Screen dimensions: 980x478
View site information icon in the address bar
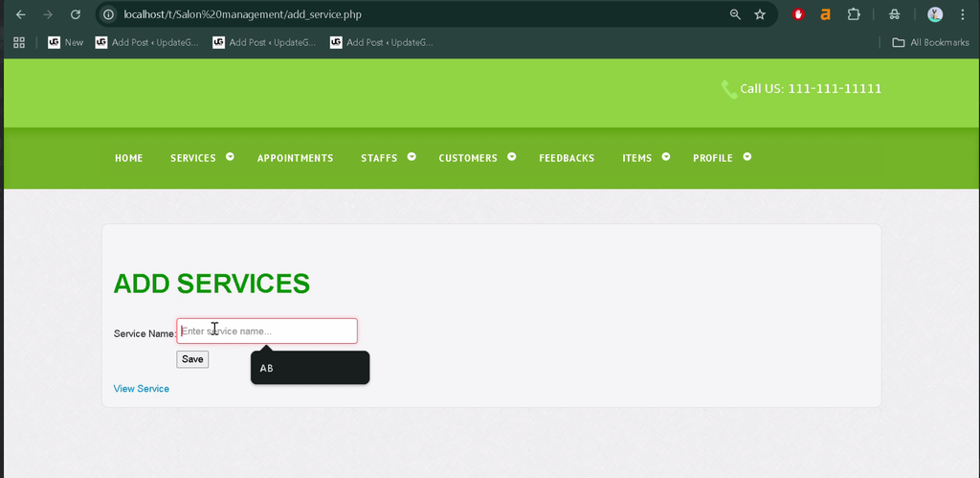click(x=109, y=14)
